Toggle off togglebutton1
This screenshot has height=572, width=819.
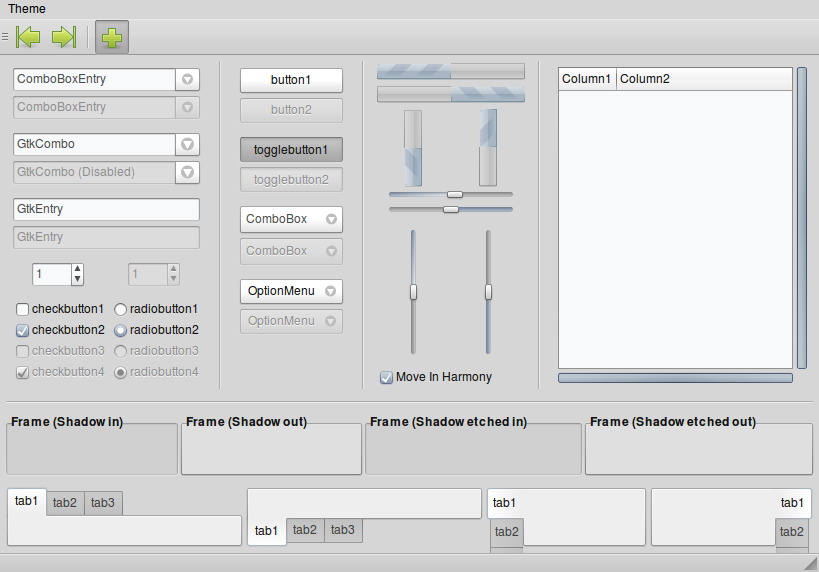click(x=291, y=150)
